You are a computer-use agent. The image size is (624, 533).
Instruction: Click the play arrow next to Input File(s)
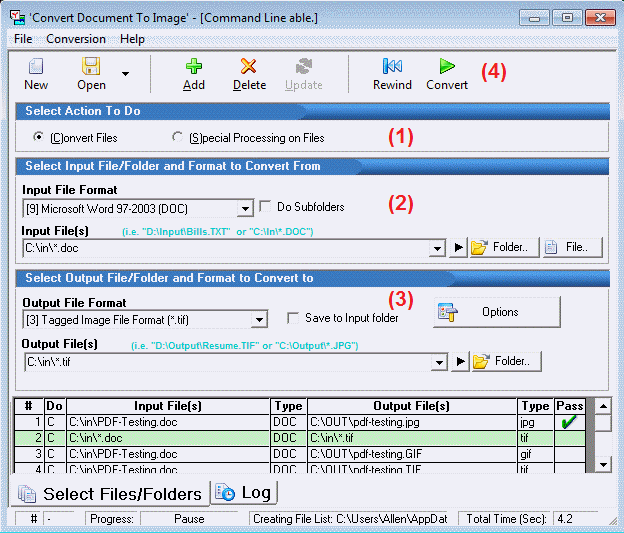458,248
